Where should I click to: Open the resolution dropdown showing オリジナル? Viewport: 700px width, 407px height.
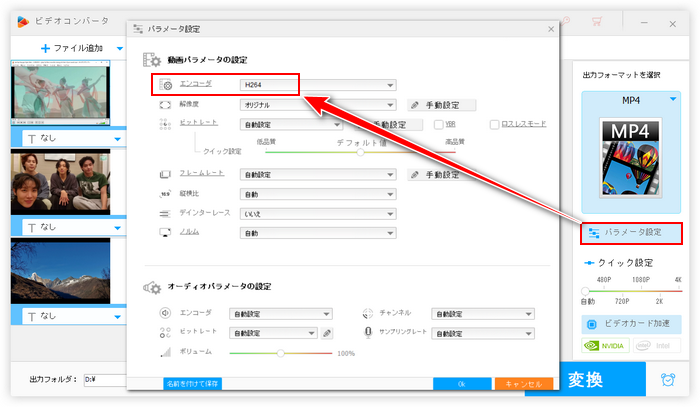tap(318, 105)
